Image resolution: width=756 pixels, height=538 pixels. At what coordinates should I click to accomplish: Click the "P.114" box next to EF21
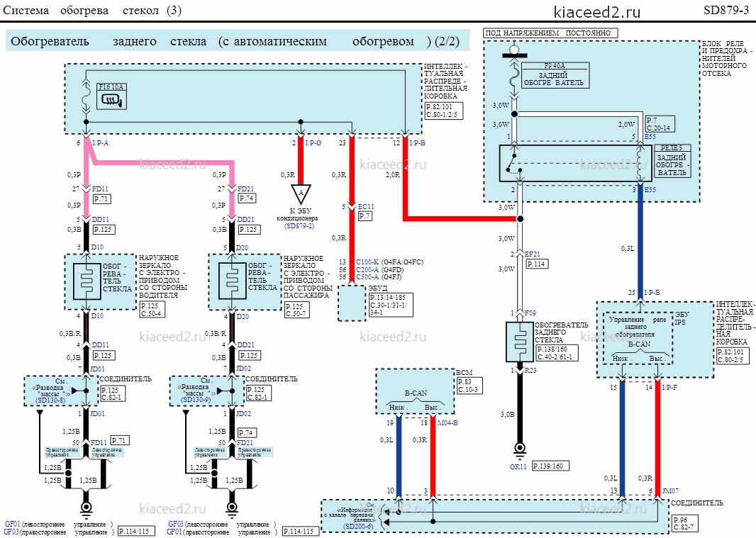536,264
